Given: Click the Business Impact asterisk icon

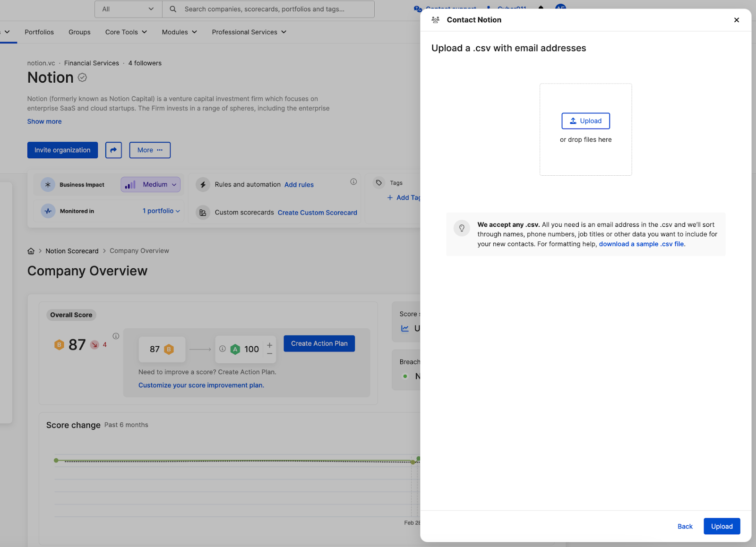Looking at the screenshot, I should pyautogui.click(x=48, y=185).
